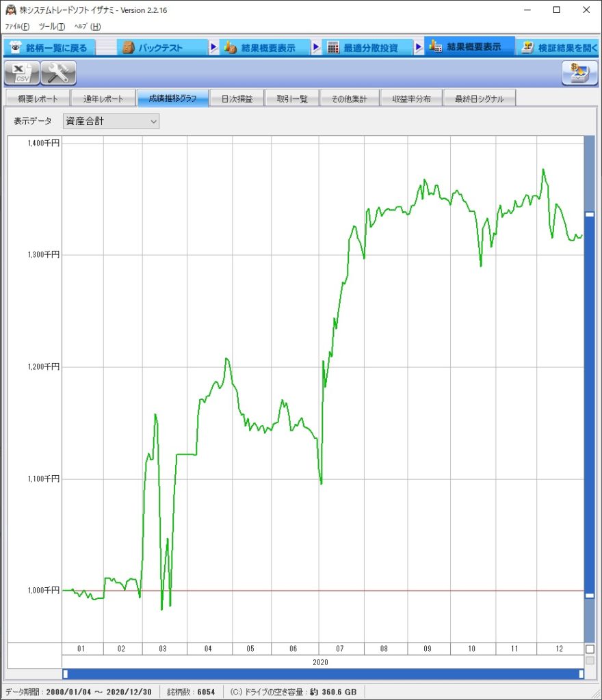Click the money icon button at toolbar right
602x700 pixels.
coord(579,72)
